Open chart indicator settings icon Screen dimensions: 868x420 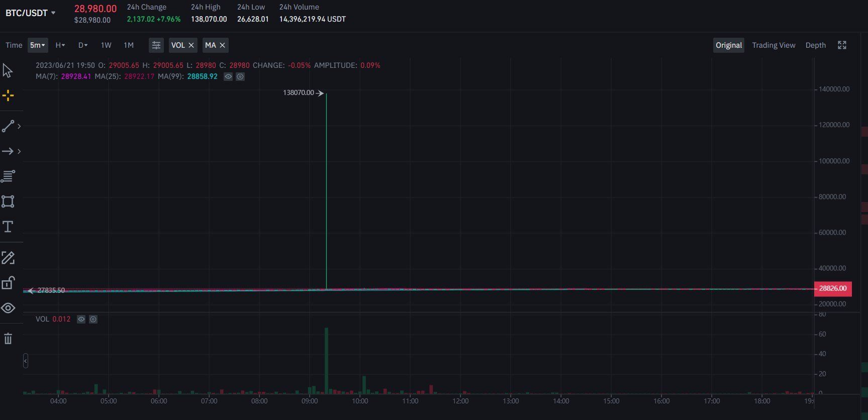pyautogui.click(x=156, y=45)
